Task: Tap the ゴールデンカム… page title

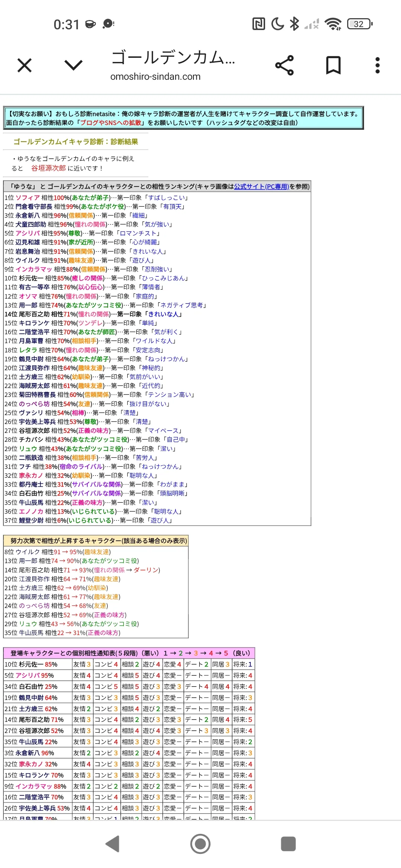Action: [x=173, y=57]
